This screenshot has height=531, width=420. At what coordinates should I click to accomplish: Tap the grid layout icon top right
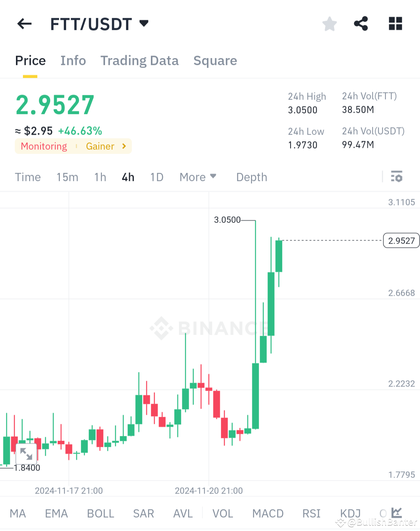395,24
